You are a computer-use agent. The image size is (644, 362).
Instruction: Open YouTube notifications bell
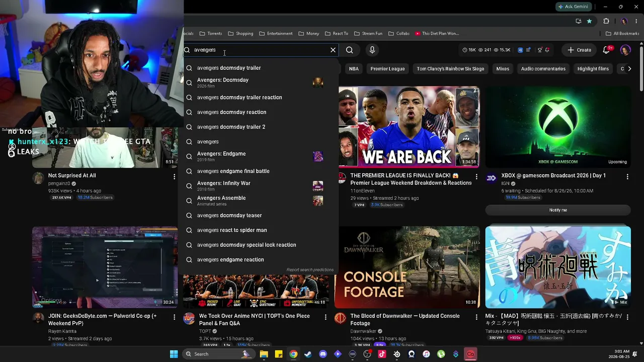pos(606,50)
